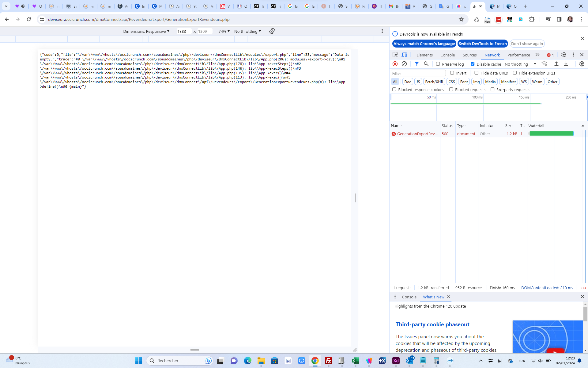Screen dimensions: 588x368
Task: Toggle the network filter funnel icon
Action: pos(417,64)
